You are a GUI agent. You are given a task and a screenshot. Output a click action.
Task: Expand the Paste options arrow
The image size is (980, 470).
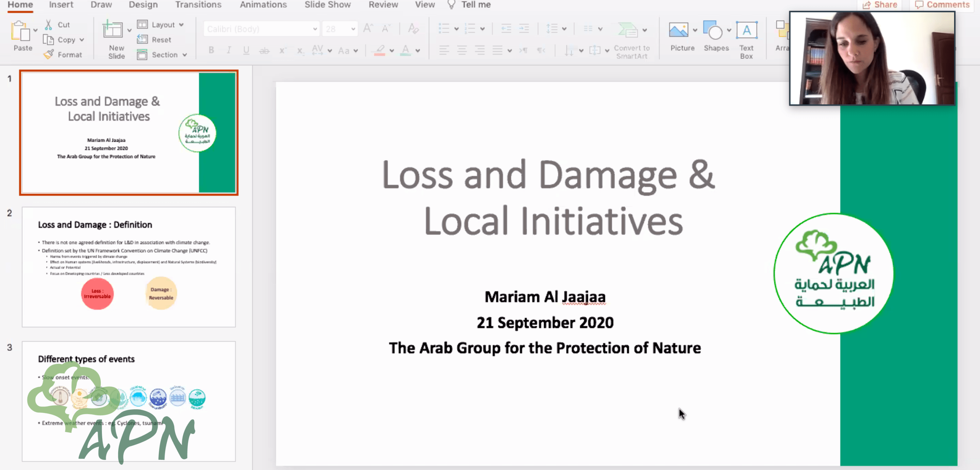35,30
